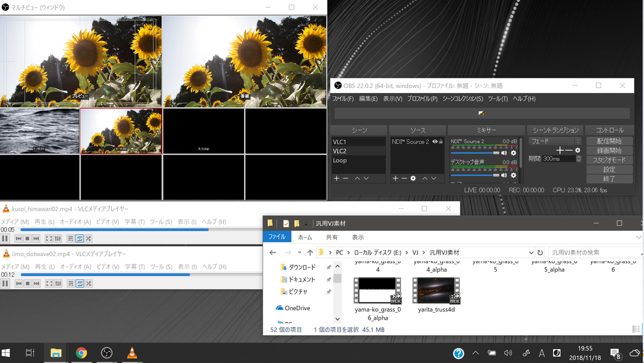Screen dimensions: 644x363
Task: Open シーンコレクション menu in OBS
Action: point(462,99)
